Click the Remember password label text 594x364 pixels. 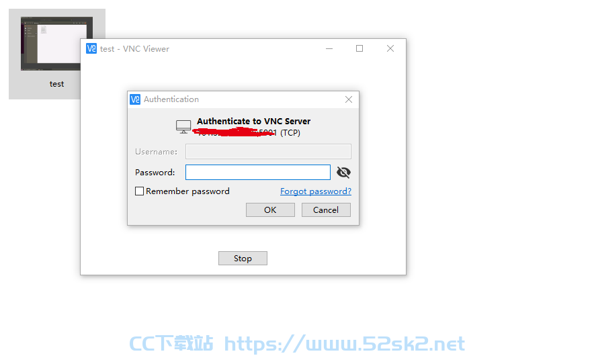click(x=187, y=191)
